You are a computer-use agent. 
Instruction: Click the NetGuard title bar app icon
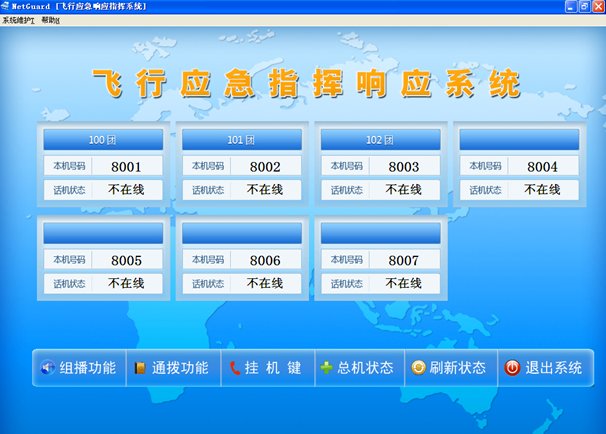coord(8,6)
